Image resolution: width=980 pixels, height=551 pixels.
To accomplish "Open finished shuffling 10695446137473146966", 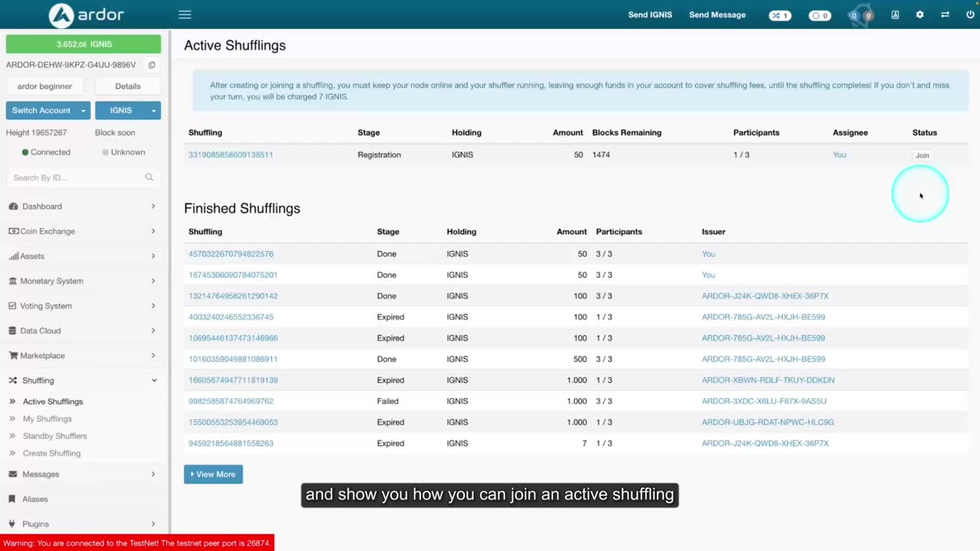I will tap(233, 338).
